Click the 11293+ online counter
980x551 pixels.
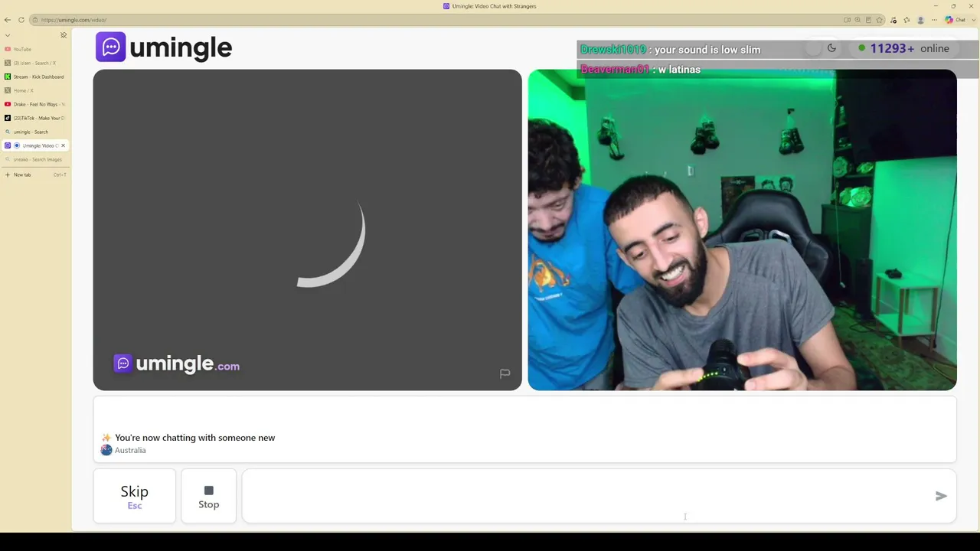(x=903, y=48)
